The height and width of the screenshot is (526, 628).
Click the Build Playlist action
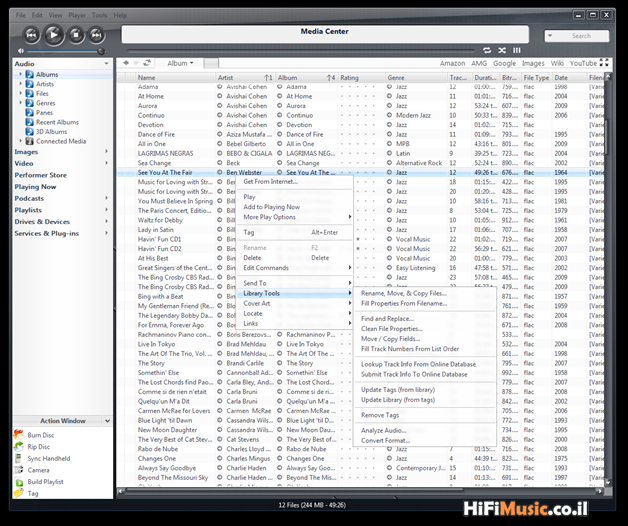pos(45,482)
